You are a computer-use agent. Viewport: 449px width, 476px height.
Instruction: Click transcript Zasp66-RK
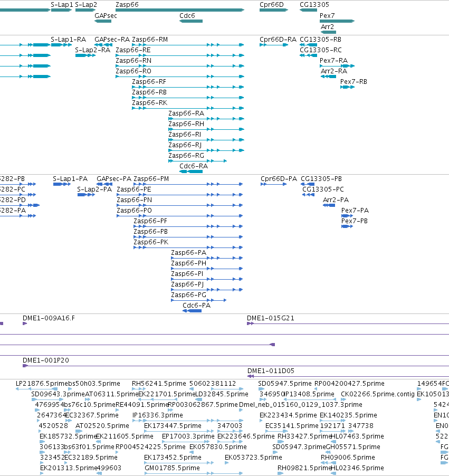coord(188,108)
